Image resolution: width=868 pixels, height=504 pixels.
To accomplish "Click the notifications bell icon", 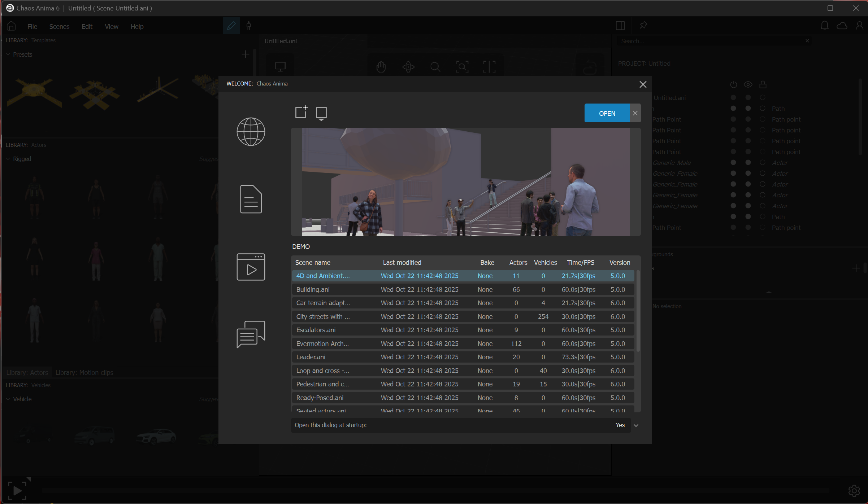I will (824, 26).
